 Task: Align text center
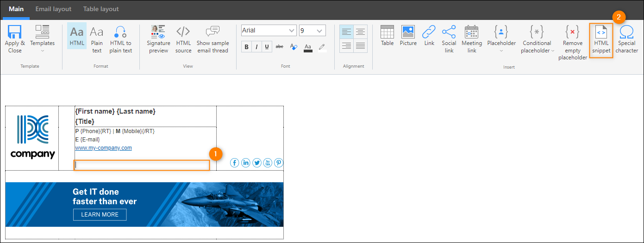[x=360, y=32]
